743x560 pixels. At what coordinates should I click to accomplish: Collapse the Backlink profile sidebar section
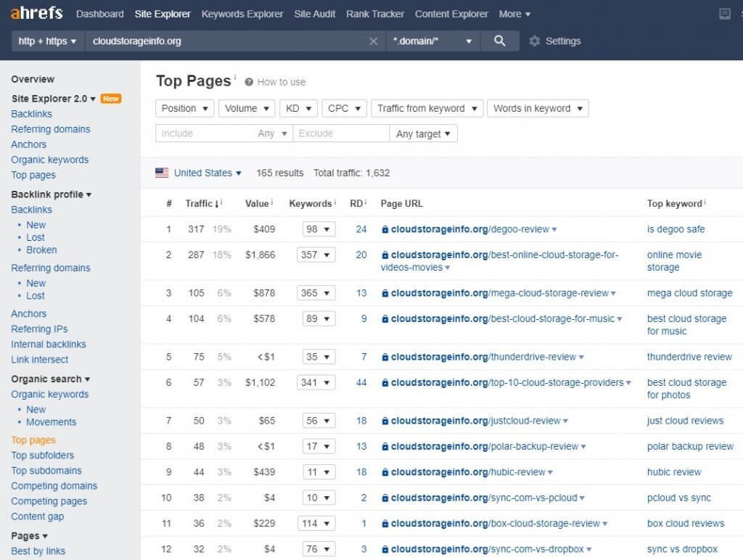click(x=52, y=194)
